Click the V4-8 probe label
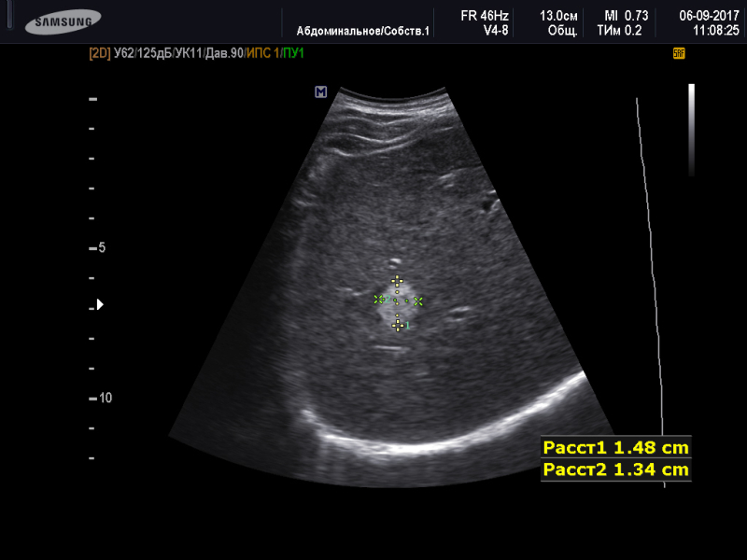This screenshot has width=747, height=560. (496, 31)
